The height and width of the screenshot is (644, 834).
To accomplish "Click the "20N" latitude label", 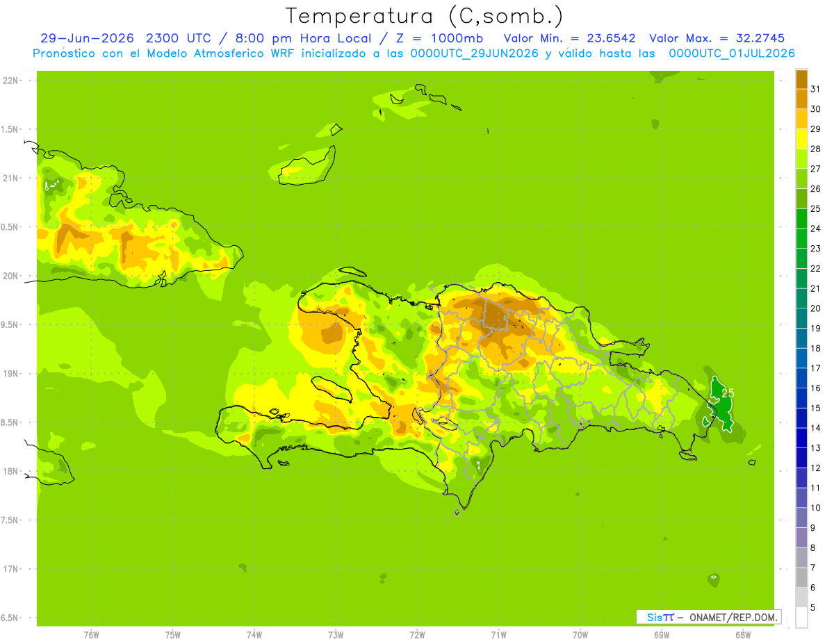I will 10,276.
